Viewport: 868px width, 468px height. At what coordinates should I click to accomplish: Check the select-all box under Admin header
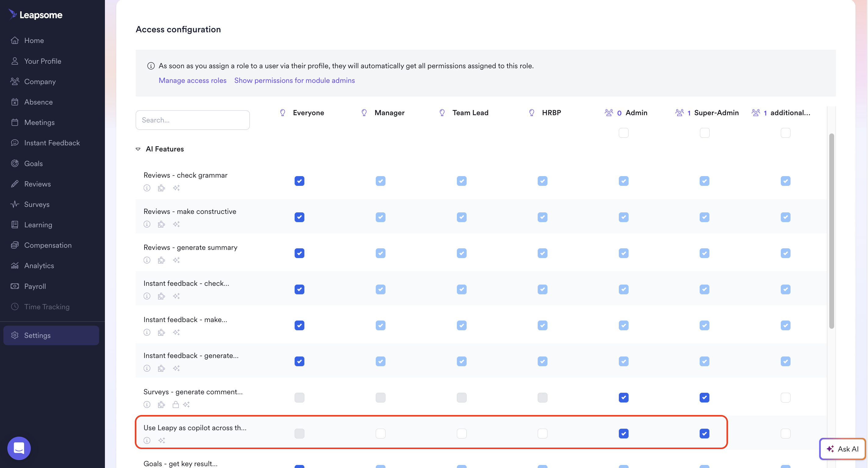[x=623, y=133]
